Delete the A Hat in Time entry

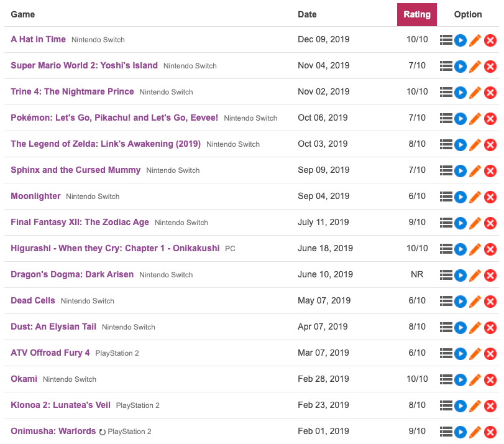click(x=490, y=40)
